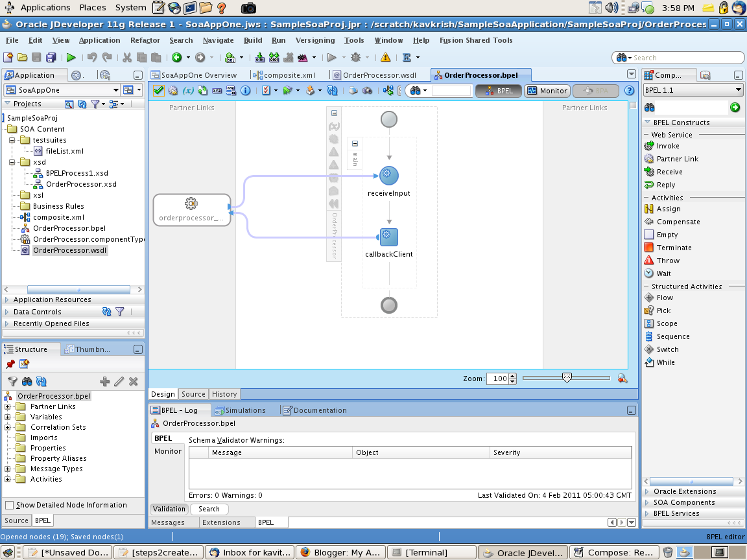This screenshot has height=560, width=747.
Task: Add a Partner Link from BPEL Constructs
Action: click(678, 158)
